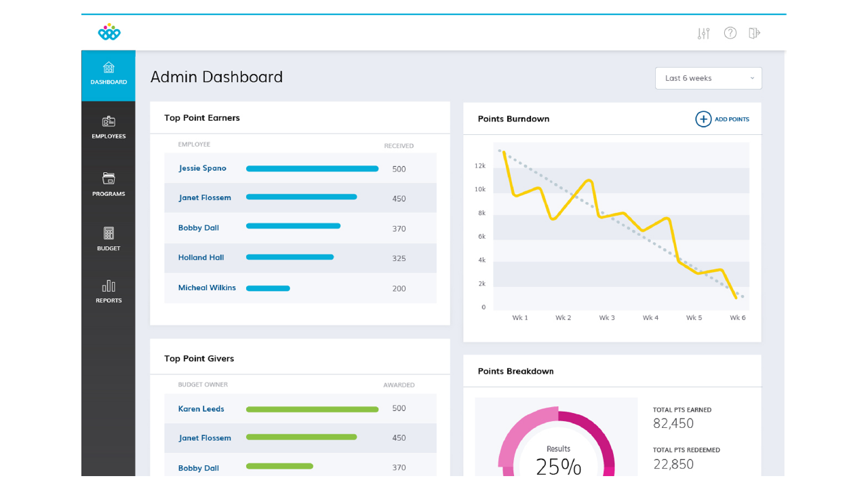The height and width of the screenshot is (489, 868).
Task: Click the logout door icon
Action: [755, 33]
